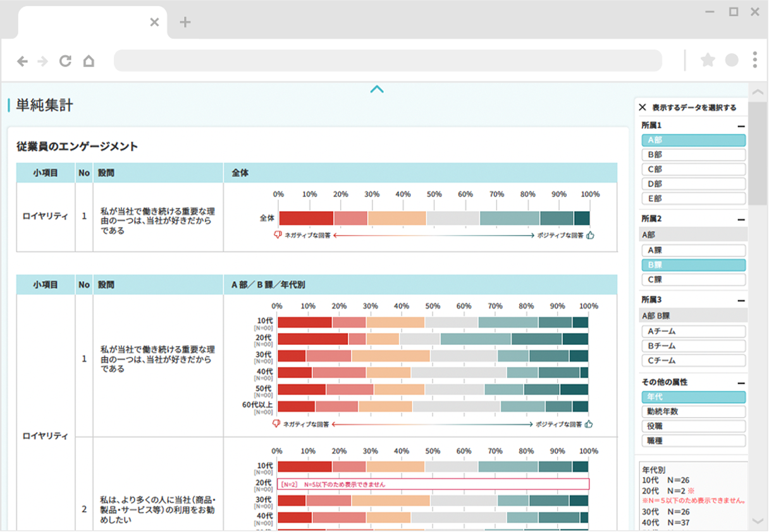Deselect the A部 filter

[693, 140]
